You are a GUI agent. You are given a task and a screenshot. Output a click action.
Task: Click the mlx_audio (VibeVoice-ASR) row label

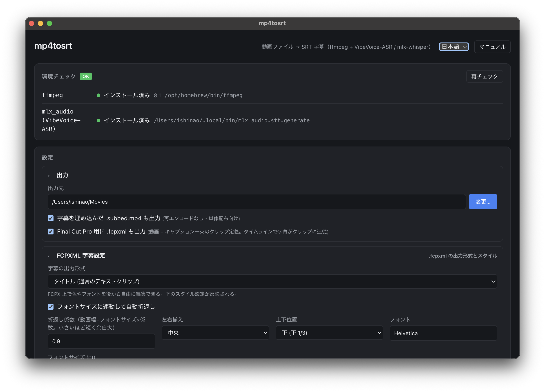tap(61, 120)
